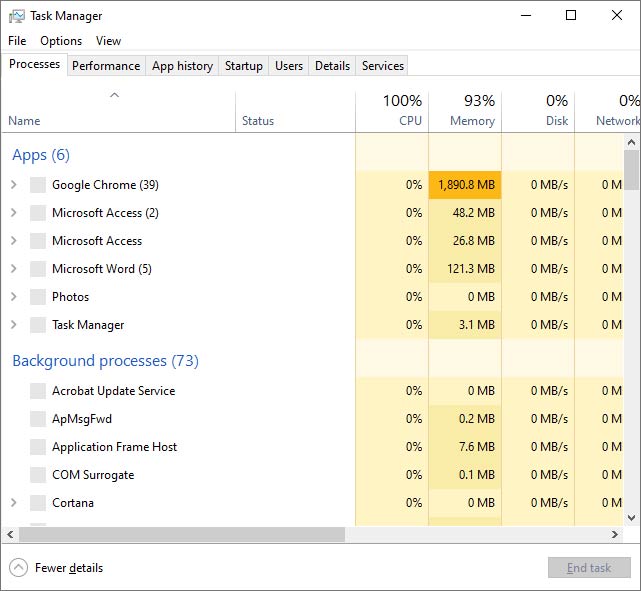Viewport: 641px width, 591px height.
Task: Toggle sort order via Name column arrow
Action: pyautogui.click(x=114, y=95)
